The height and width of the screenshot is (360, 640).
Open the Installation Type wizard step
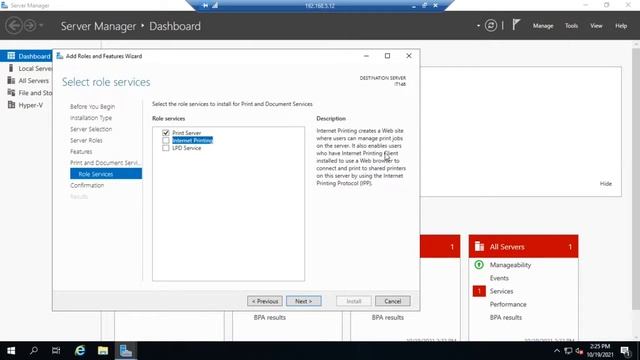[91, 118]
